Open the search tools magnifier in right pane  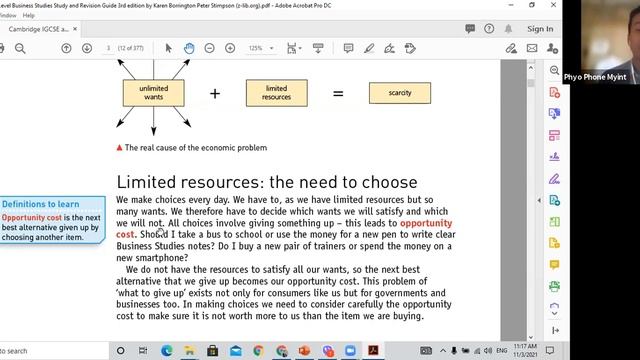tap(554, 70)
